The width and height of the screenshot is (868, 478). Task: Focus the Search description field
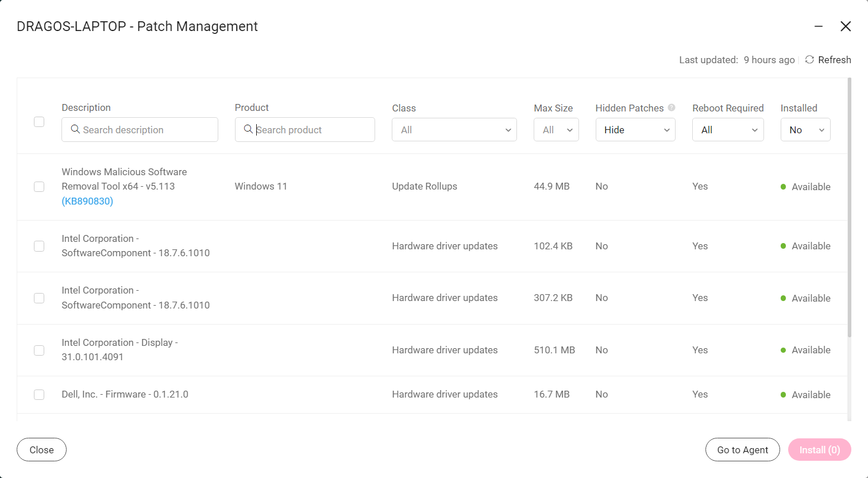(x=140, y=130)
